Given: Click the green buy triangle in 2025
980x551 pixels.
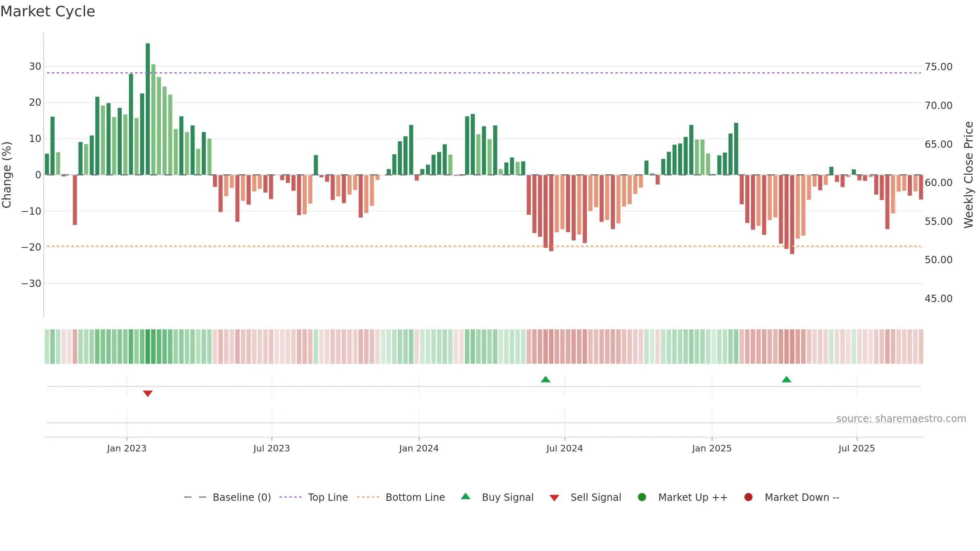Looking at the screenshot, I should point(786,380).
